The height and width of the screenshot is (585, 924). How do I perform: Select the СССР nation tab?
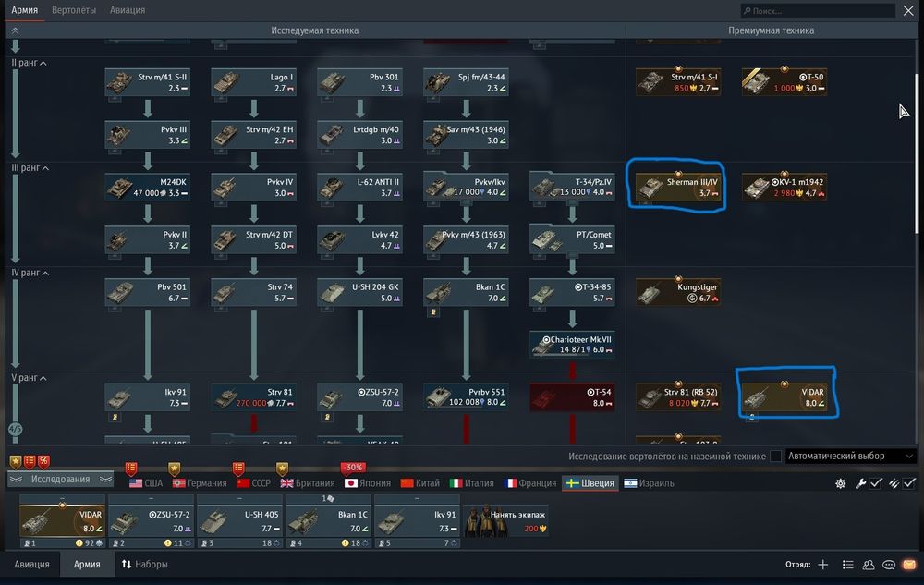click(x=253, y=483)
